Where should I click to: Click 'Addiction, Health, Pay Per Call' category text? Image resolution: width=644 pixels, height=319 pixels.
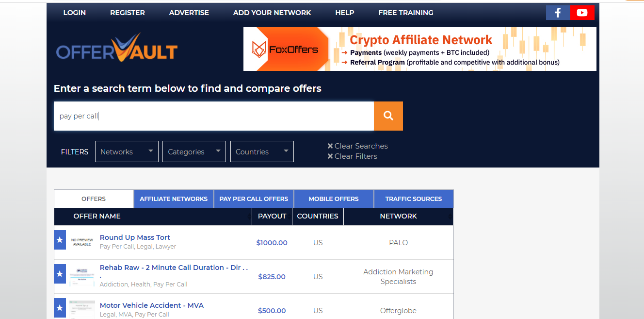click(x=144, y=285)
